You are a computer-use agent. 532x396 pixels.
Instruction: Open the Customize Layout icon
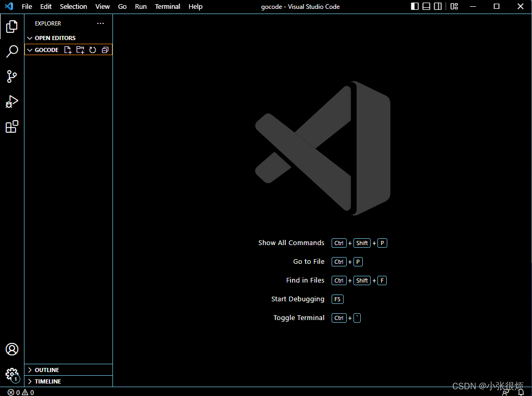pyautogui.click(x=454, y=6)
